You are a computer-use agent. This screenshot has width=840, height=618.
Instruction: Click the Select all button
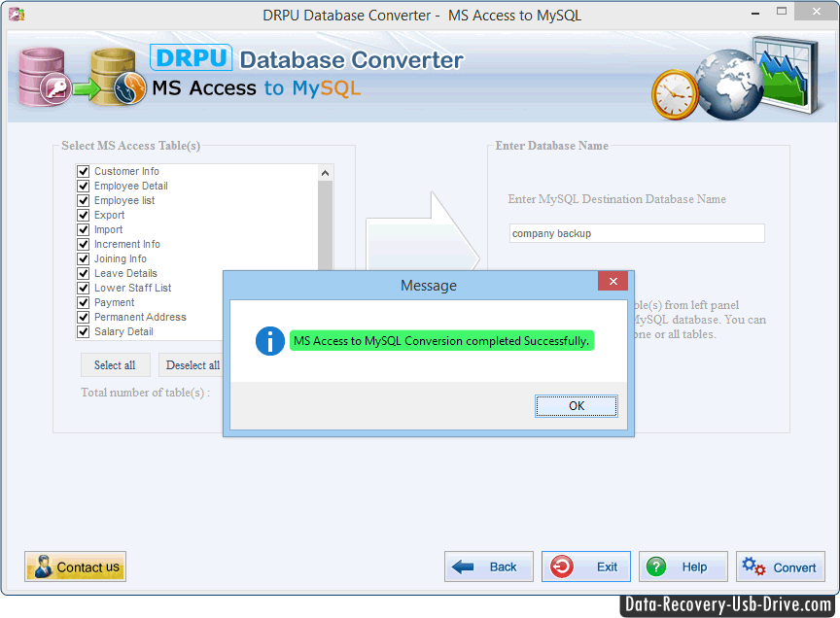coord(115,365)
